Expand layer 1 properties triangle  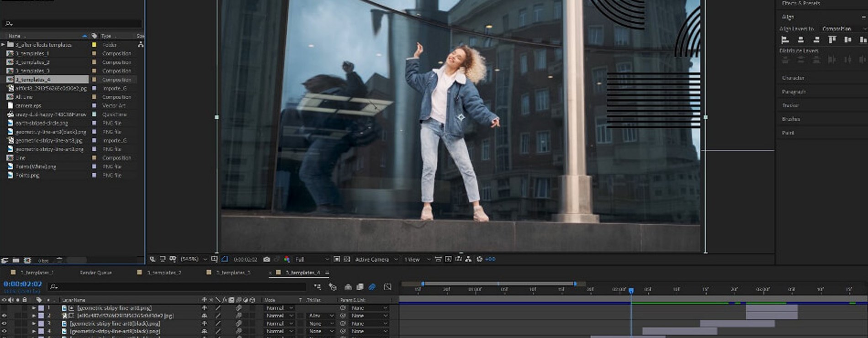click(x=33, y=308)
